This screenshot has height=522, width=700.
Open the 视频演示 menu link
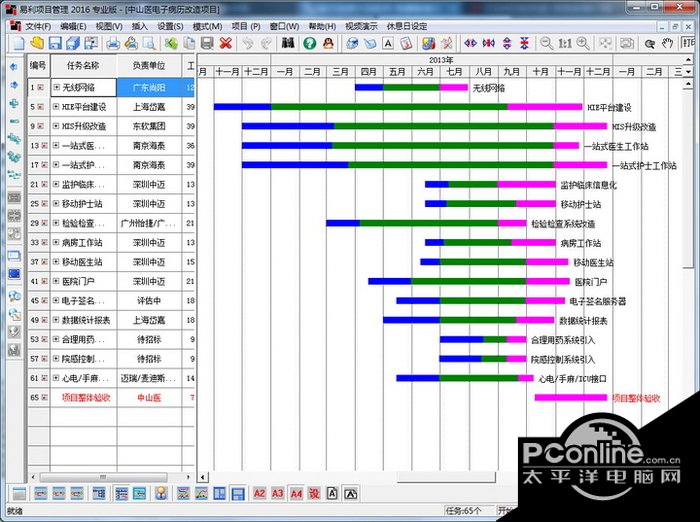(361, 26)
